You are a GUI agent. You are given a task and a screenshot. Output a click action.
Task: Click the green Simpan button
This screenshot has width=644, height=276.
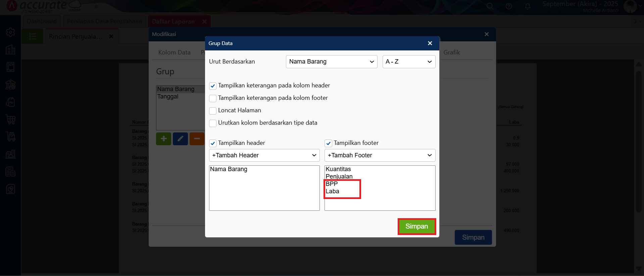pyautogui.click(x=416, y=227)
